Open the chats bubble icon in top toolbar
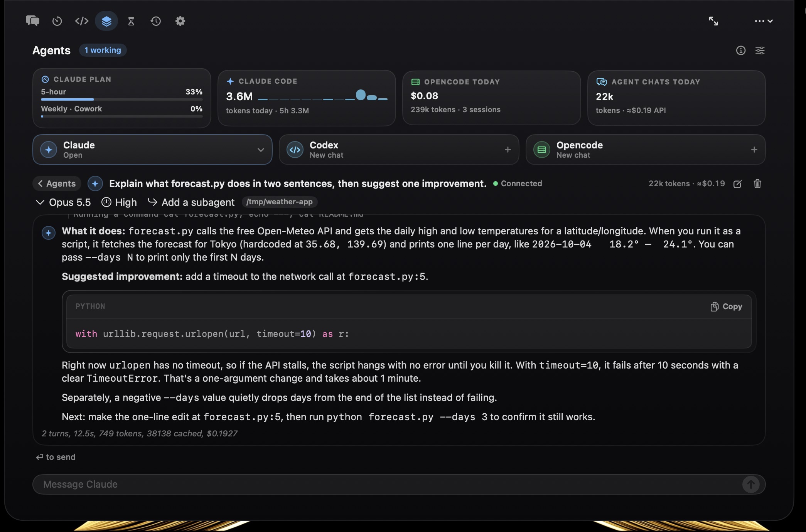Screen dimensions: 806x532 [x=32, y=21]
